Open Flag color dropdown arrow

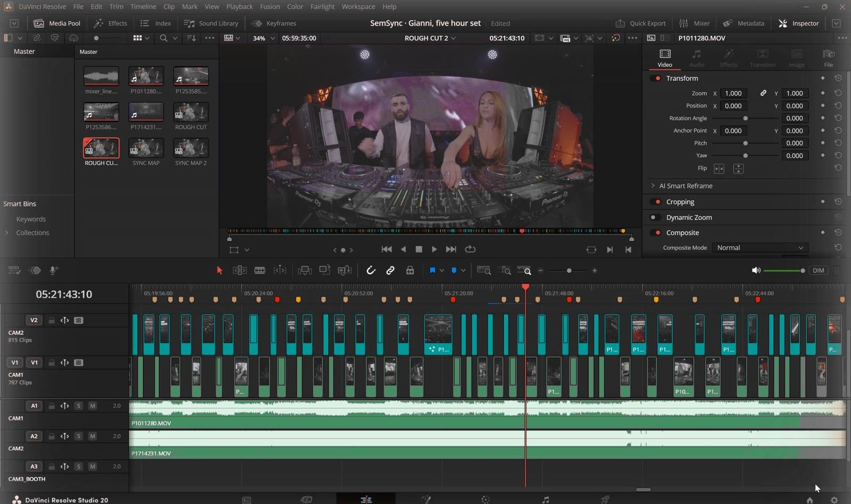441,271
